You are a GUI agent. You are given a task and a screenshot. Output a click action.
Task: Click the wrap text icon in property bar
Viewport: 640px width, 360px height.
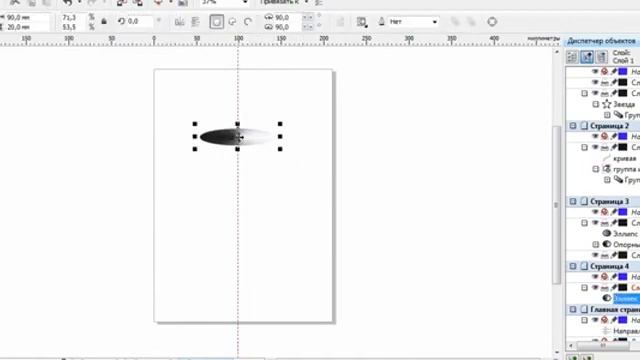pos(361,22)
